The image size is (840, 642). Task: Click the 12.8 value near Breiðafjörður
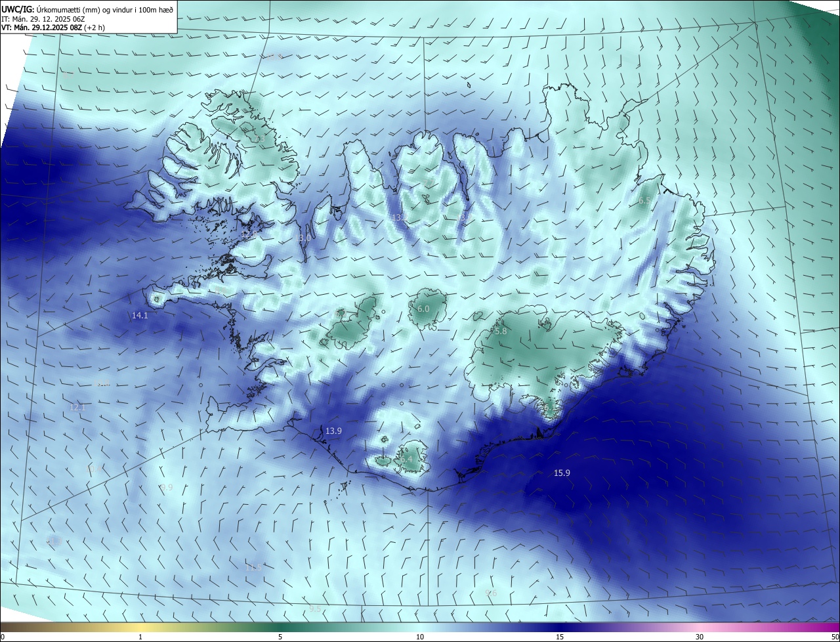(249, 234)
